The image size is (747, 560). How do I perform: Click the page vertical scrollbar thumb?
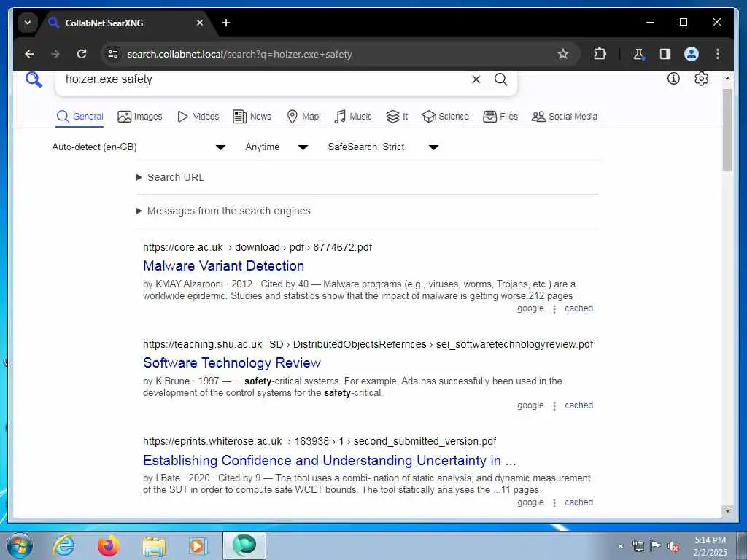pyautogui.click(x=727, y=128)
